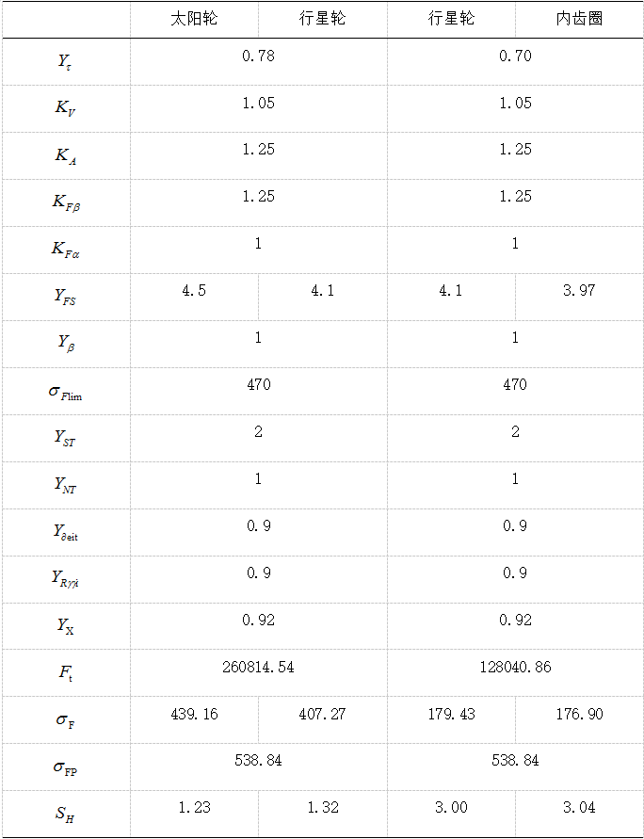Select the stress value 176.90

point(579,715)
